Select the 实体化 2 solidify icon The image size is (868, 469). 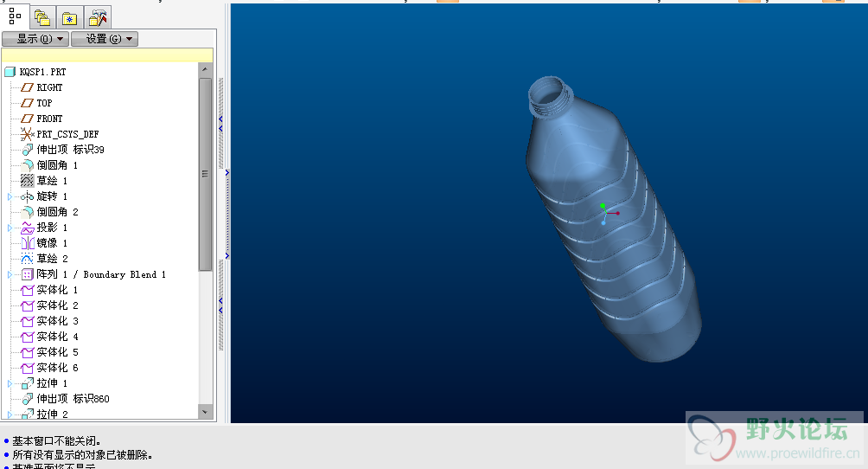pyautogui.click(x=27, y=305)
